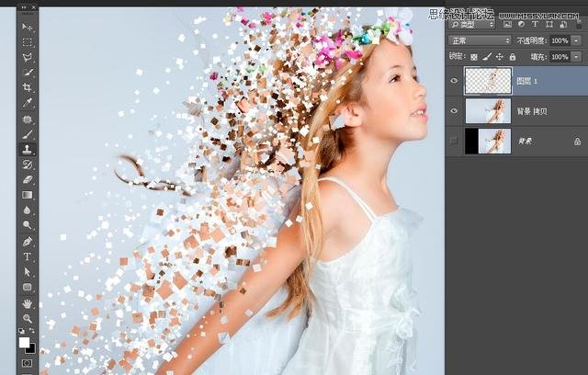
Task: Lock transparent pixels of the layer
Action: (474, 57)
